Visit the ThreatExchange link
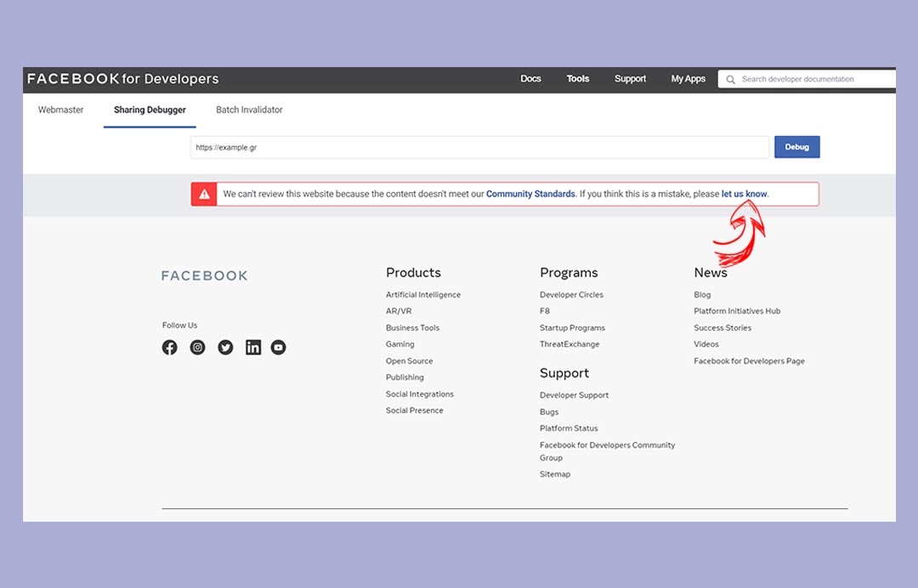Viewport: 918px width, 588px height. [569, 345]
